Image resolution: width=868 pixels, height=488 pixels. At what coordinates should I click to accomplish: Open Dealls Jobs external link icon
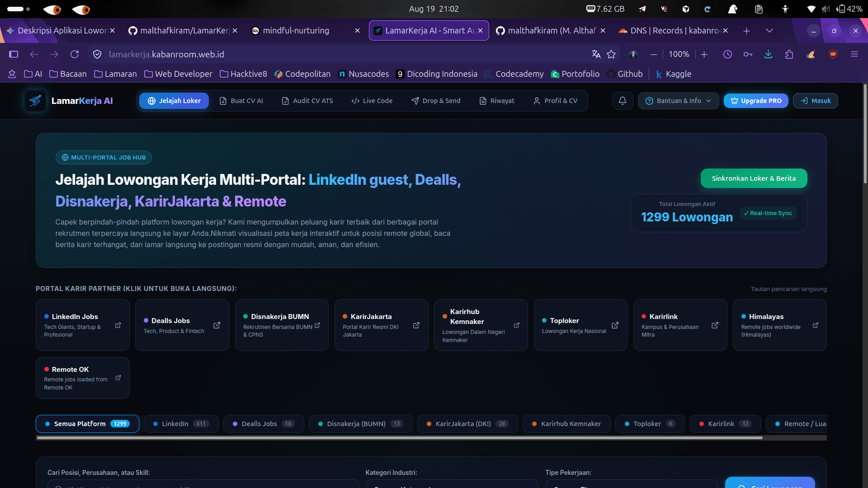[x=217, y=325]
